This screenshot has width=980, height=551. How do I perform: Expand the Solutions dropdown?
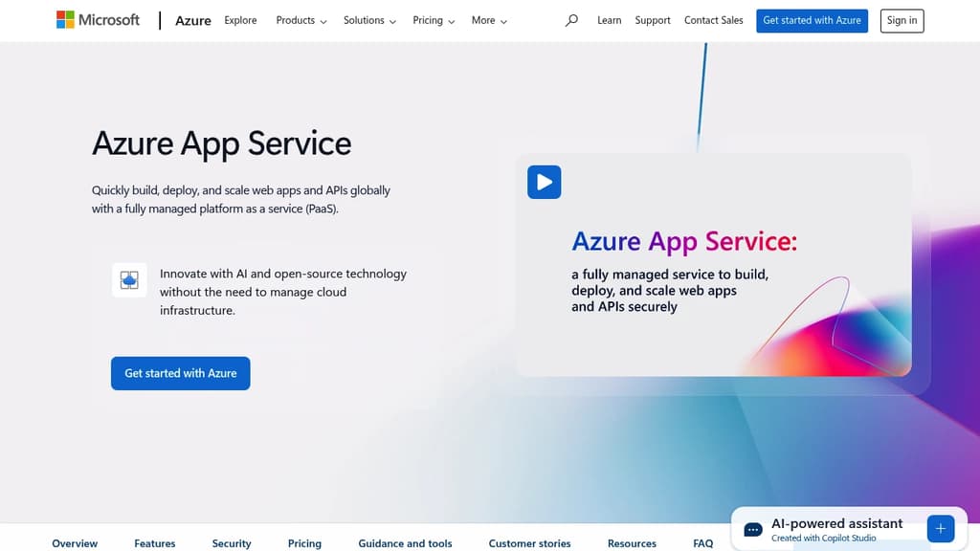point(369,21)
